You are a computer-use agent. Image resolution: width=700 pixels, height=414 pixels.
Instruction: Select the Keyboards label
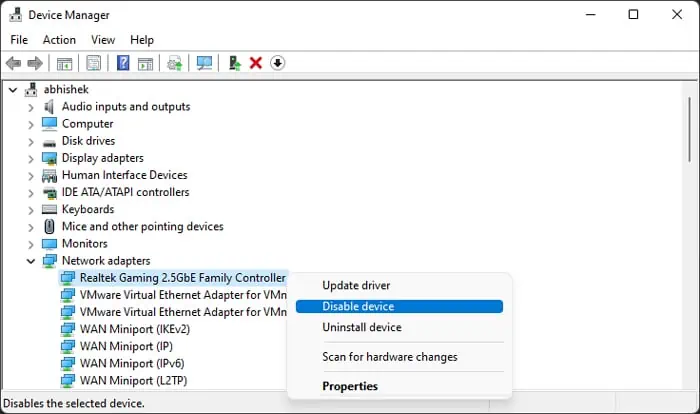[88, 209]
